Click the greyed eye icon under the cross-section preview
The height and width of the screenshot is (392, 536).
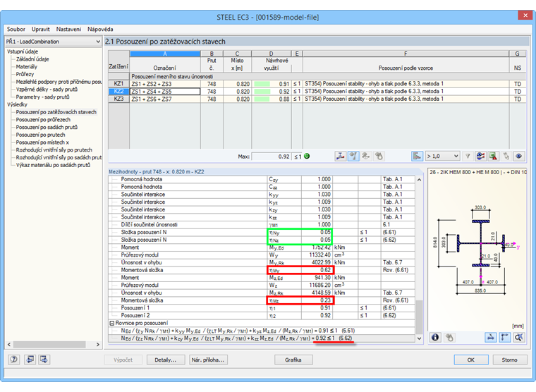(449, 337)
